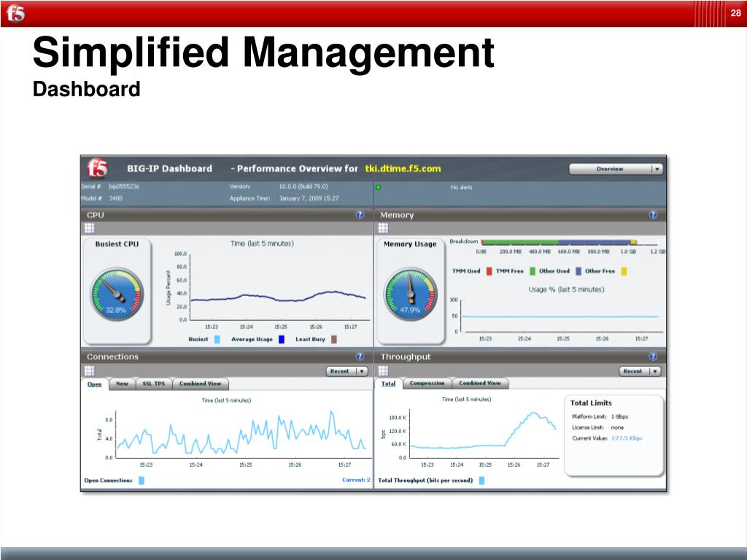
Task: Open Throughput Recent dropdown
Action: [640, 371]
